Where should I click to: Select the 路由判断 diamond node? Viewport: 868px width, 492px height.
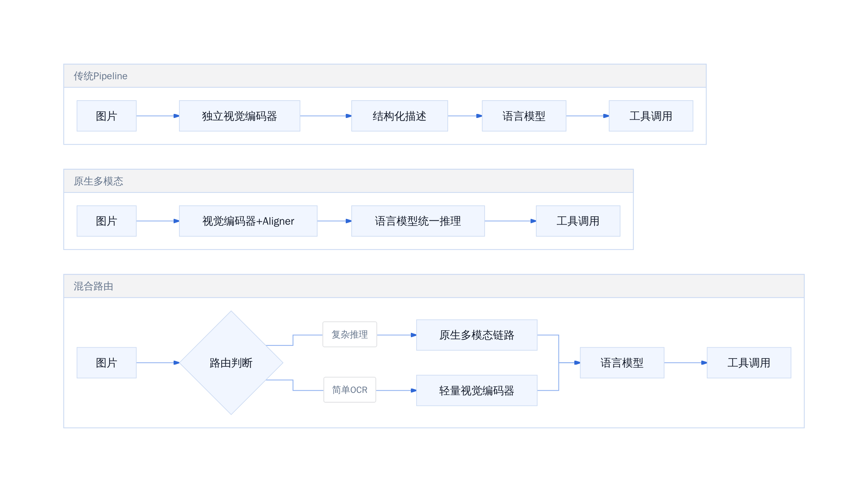tap(231, 362)
